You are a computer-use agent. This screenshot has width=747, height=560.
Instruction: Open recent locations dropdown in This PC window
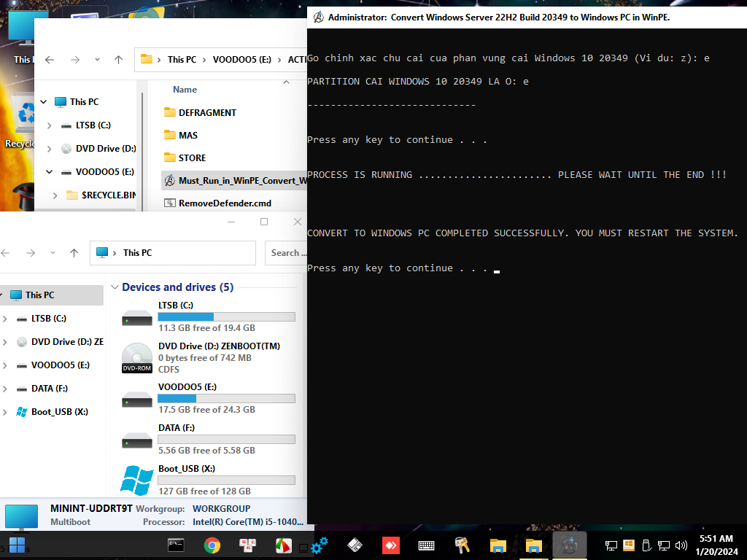coord(53,253)
